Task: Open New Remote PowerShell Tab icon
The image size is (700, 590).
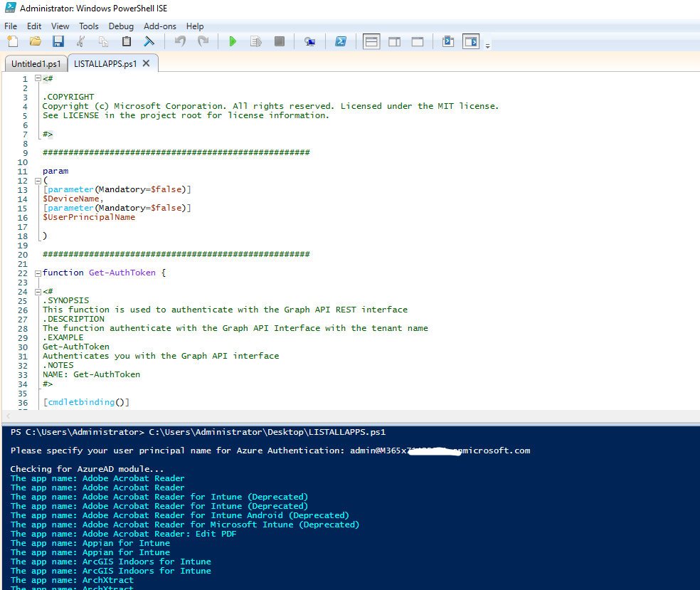Action: coord(310,41)
